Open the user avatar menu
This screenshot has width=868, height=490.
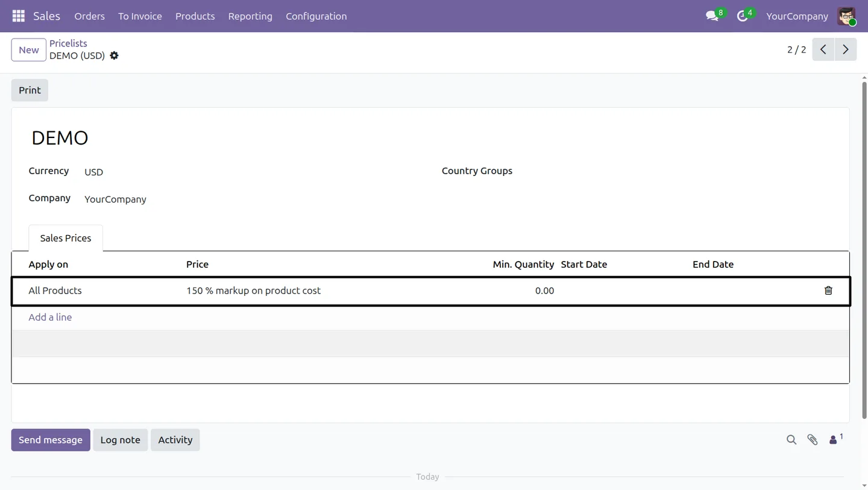pos(846,16)
